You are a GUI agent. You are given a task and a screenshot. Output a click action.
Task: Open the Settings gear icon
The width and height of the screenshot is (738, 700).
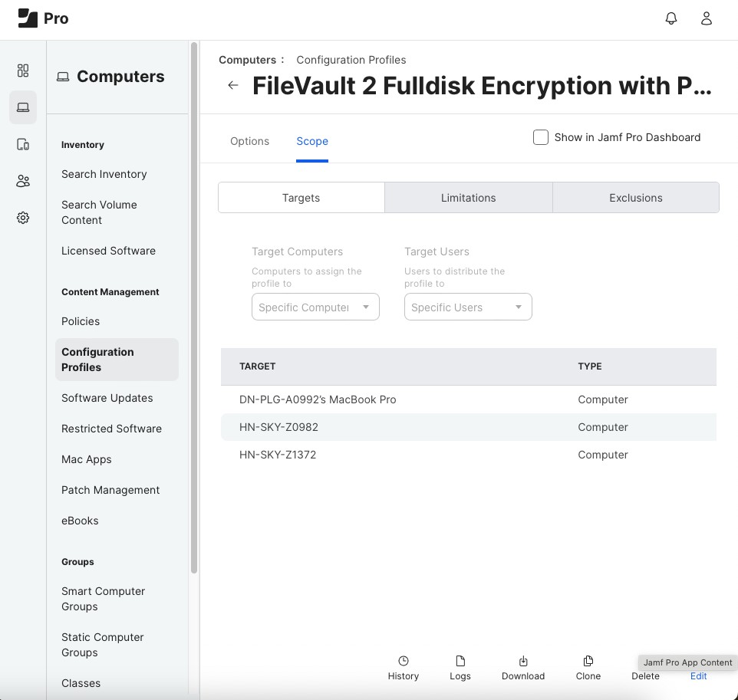click(23, 218)
